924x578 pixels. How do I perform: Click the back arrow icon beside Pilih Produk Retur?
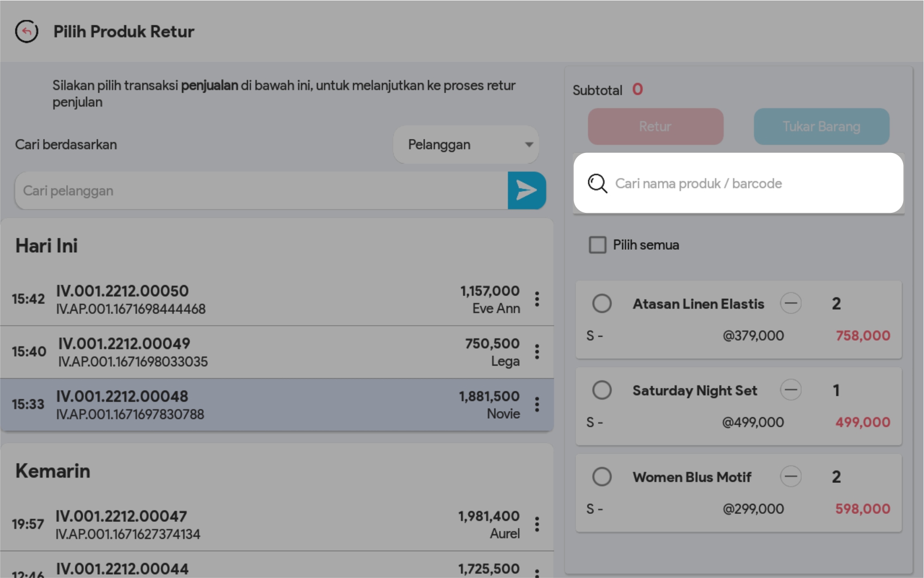click(27, 32)
